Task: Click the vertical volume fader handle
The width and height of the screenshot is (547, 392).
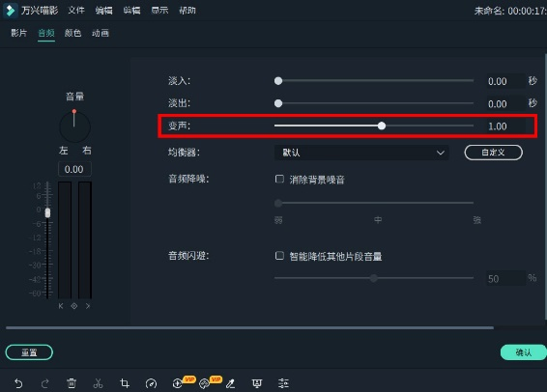Action: (47, 212)
